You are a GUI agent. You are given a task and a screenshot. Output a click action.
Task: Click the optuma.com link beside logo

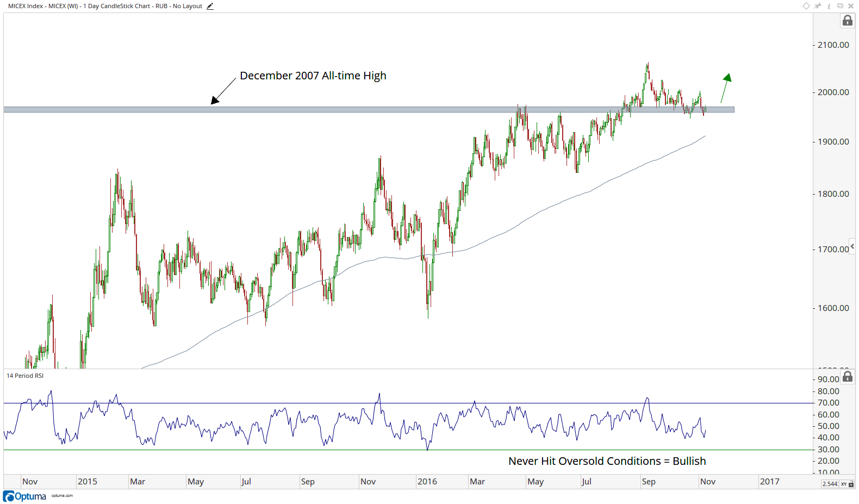62,496
